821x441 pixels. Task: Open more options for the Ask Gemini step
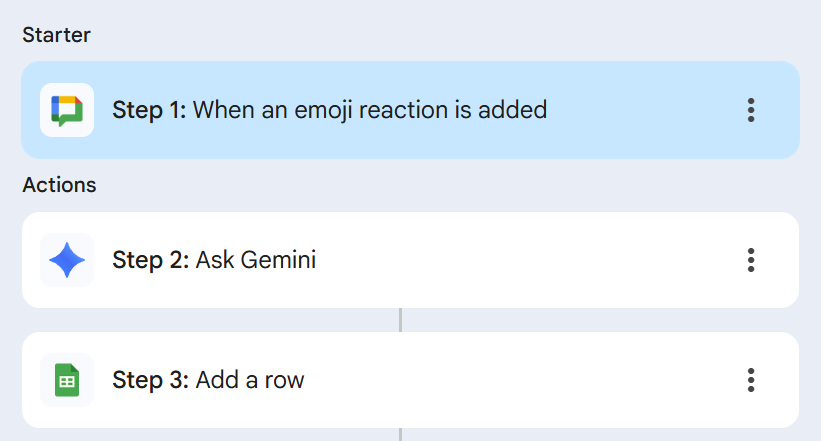click(x=751, y=260)
